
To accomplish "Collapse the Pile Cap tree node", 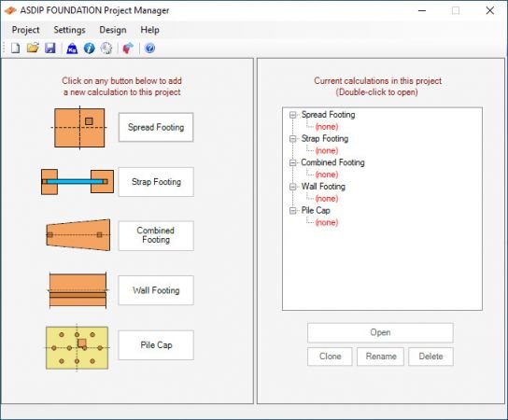I will click(293, 211).
